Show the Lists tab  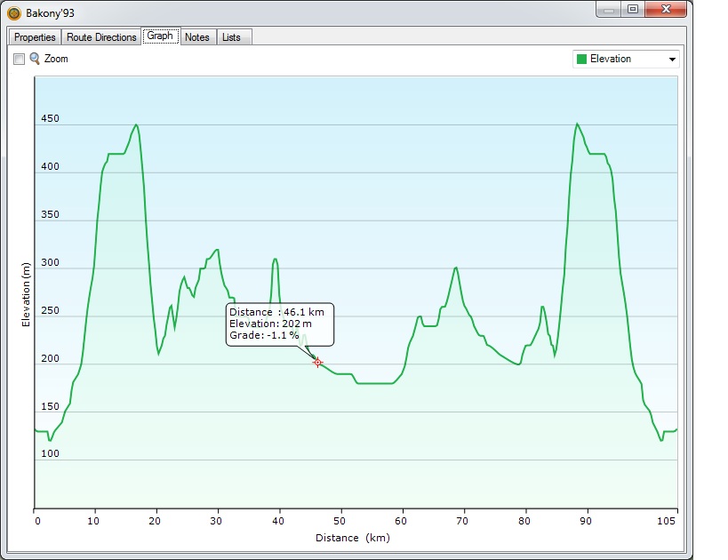(231, 37)
